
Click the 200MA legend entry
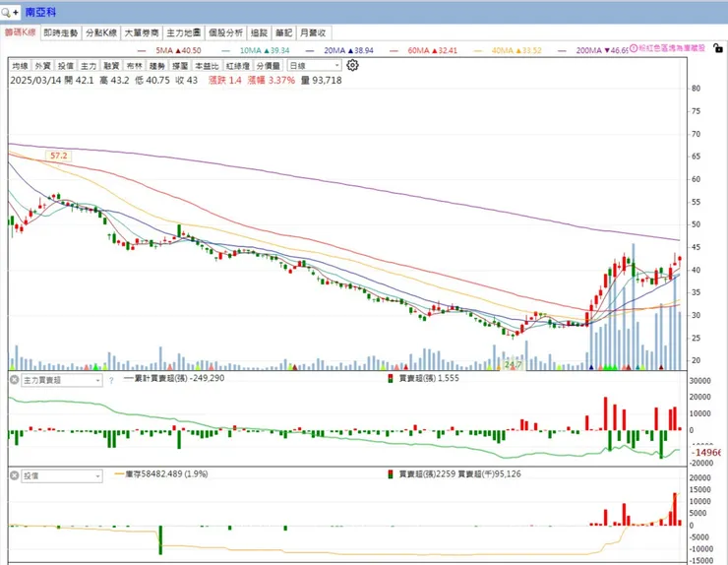pos(593,50)
